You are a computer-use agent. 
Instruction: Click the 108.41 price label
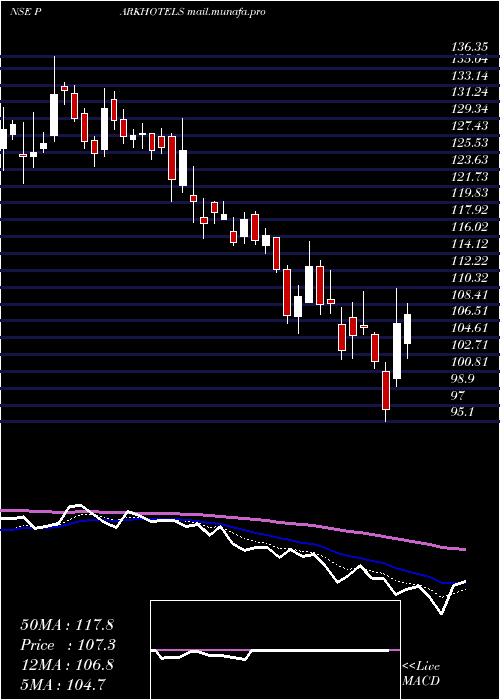click(x=470, y=294)
